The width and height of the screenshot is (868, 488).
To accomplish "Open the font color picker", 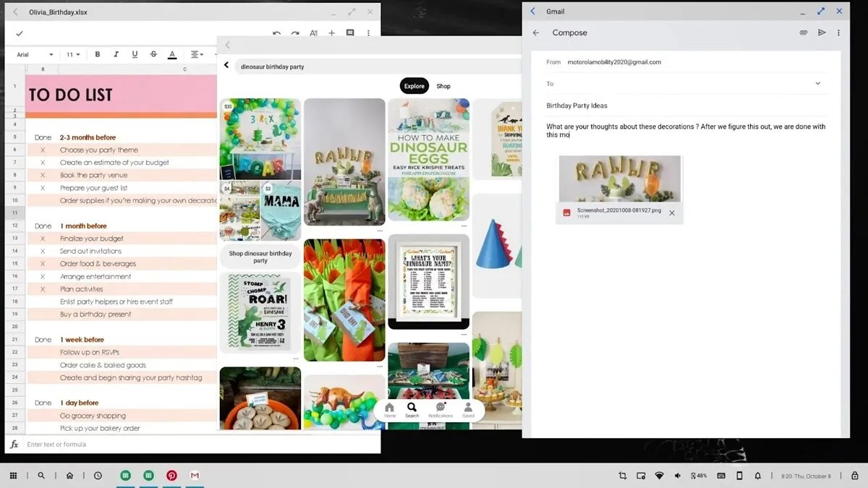I will 173,54.
